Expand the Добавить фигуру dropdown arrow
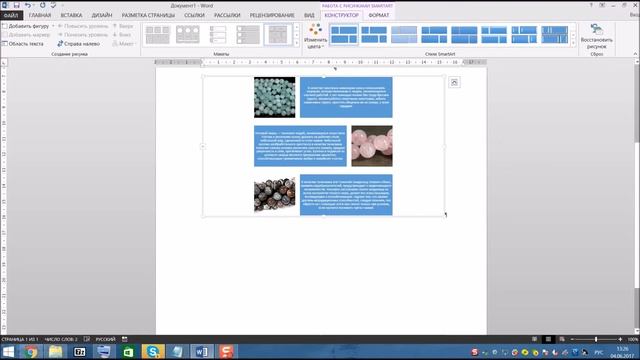The image size is (640, 360). (x=53, y=26)
